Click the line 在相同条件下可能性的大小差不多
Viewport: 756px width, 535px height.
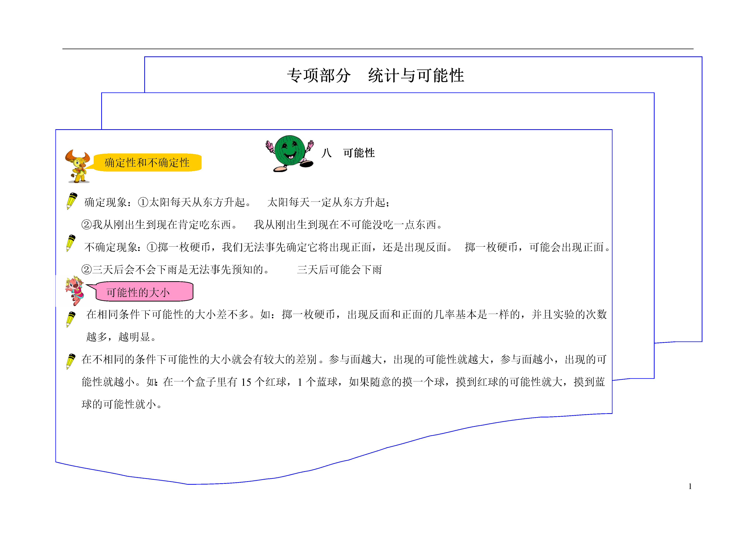coord(346,314)
